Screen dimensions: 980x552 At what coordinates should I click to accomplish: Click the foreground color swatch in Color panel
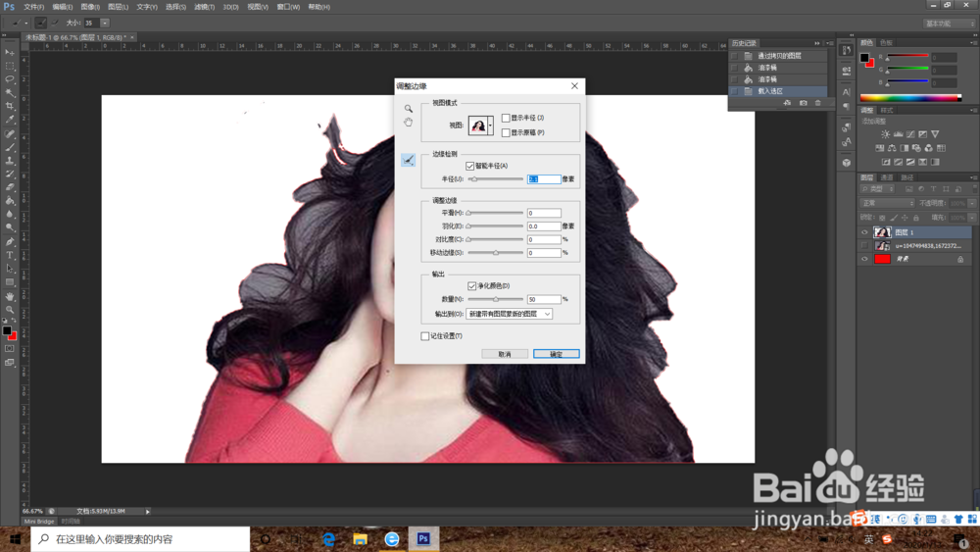coord(864,58)
